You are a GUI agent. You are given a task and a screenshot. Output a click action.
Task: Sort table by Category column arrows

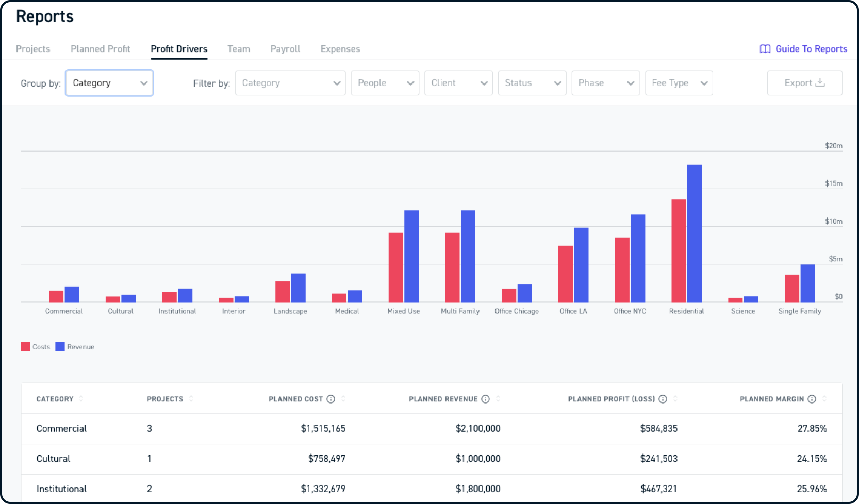81,399
